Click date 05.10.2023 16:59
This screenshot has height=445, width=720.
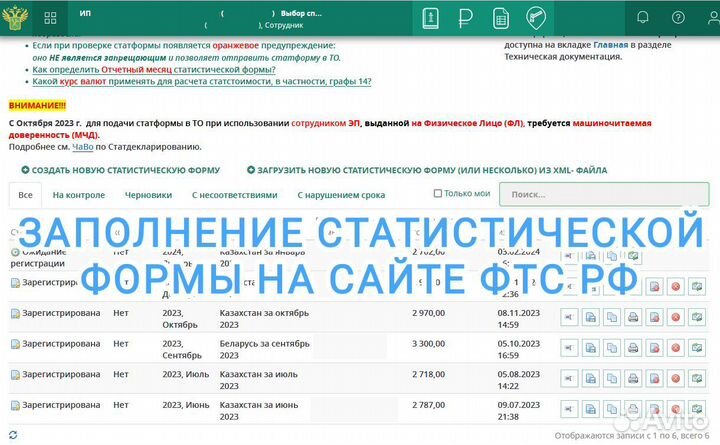click(x=518, y=349)
